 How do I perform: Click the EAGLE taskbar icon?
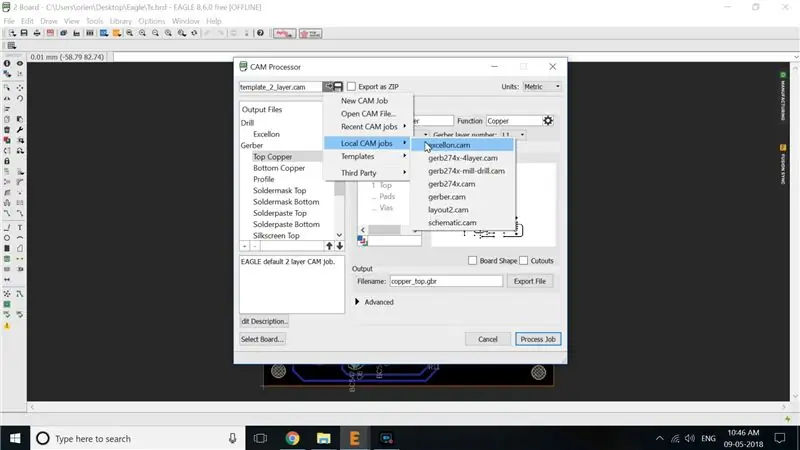click(355, 438)
